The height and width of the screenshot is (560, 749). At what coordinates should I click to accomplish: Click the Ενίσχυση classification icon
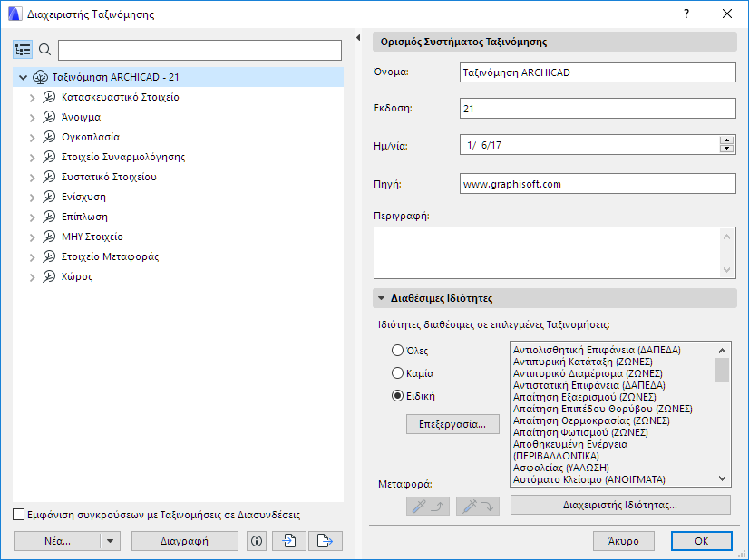point(49,197)
